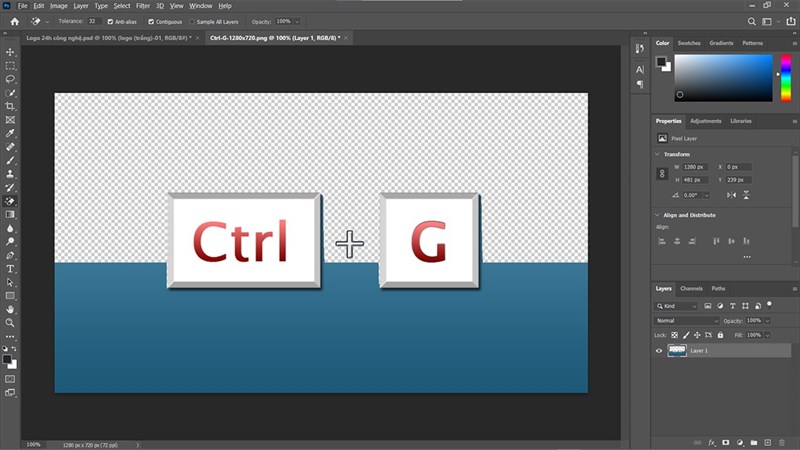
Task: Switch to the Channels tab
Action: pyautogui.click(x=691, y=289)
